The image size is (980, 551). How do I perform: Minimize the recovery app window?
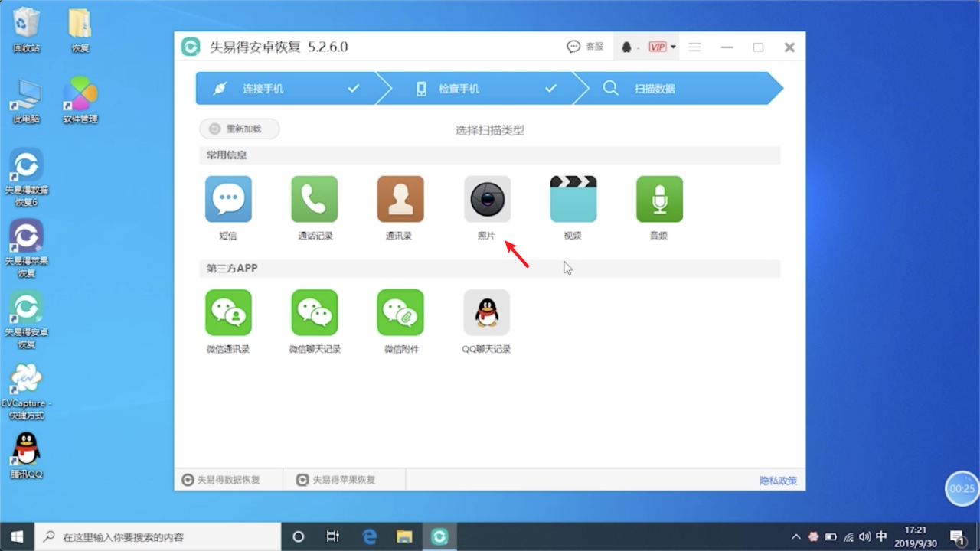click(727, 47)
